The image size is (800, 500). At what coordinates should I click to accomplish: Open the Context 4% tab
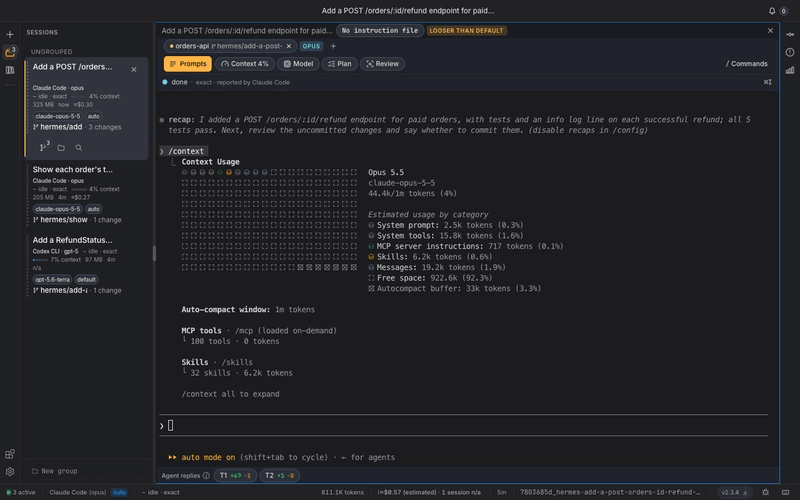click(245, 64)
